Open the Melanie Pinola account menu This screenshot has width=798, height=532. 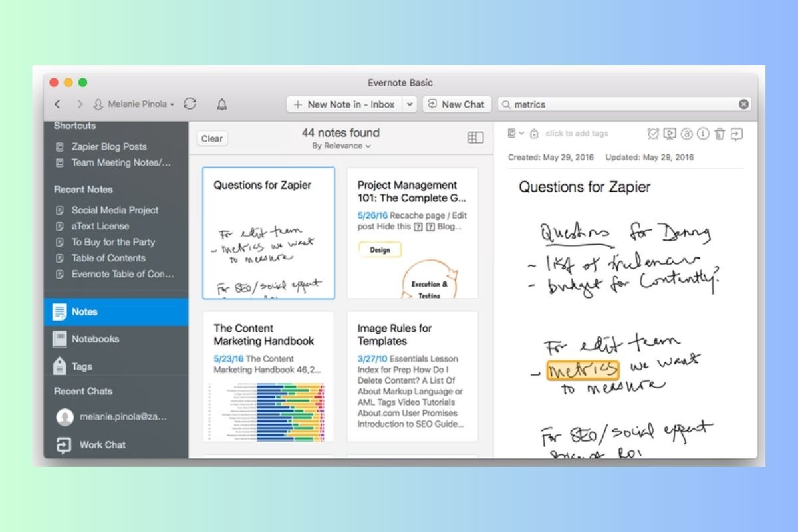pyautogui.click(x=134, y=104)
